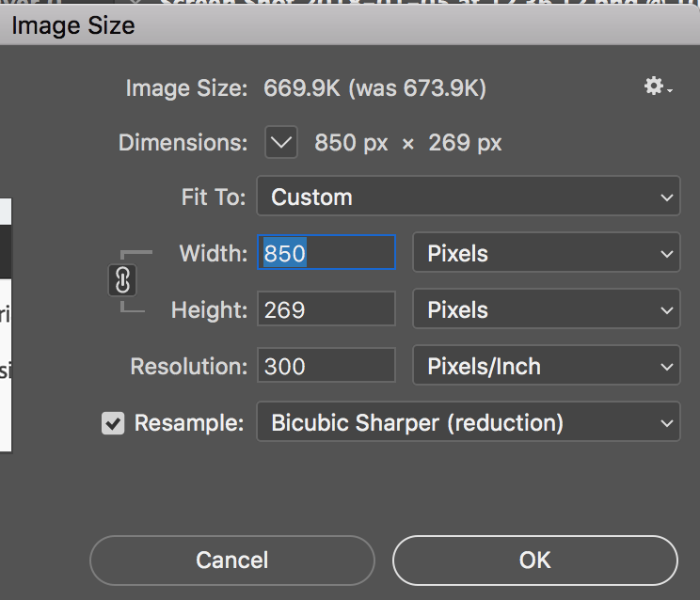Open the Width units Pixels dropdown

pyautogui.click(x=546, y=253)
